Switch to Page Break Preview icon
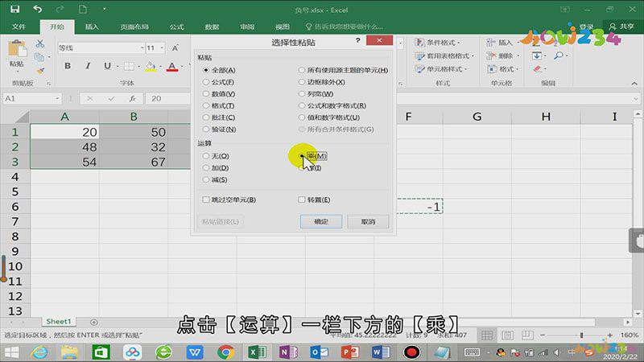Viewport: 644px width, 362px height. point(527,335)
